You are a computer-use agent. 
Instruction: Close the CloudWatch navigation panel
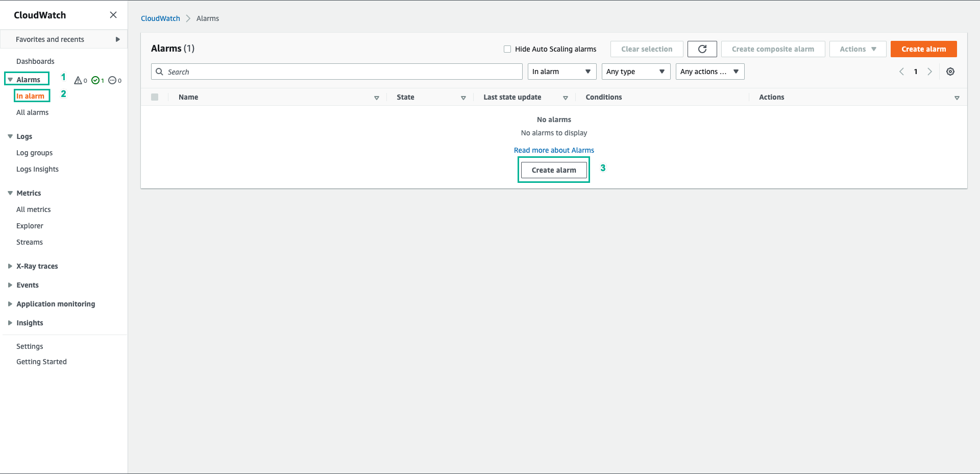coord(113,15)
